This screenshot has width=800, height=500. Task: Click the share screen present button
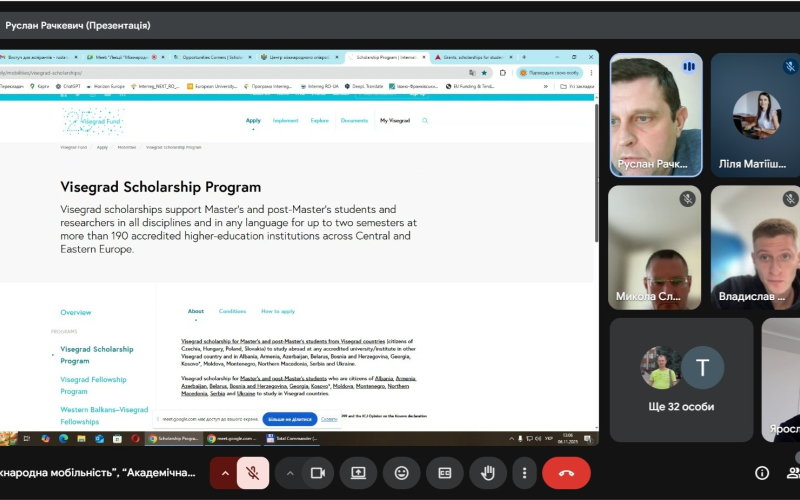pyautogui.click(x=358, y=472)
